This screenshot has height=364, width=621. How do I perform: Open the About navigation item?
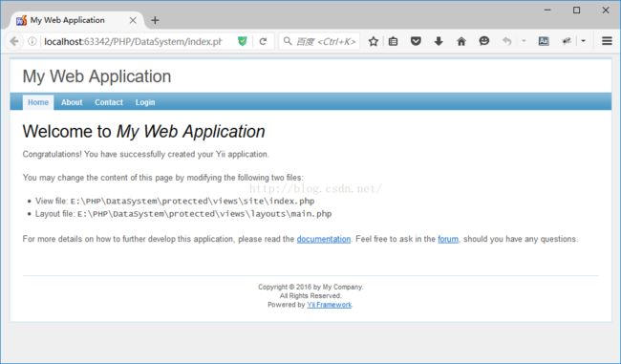pos(72,102)
